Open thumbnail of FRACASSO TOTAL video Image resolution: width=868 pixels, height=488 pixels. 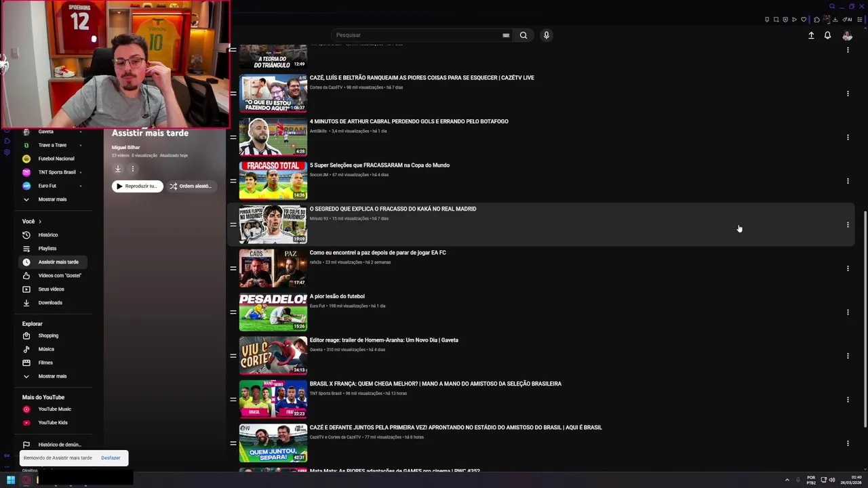[x=273, y=181]
